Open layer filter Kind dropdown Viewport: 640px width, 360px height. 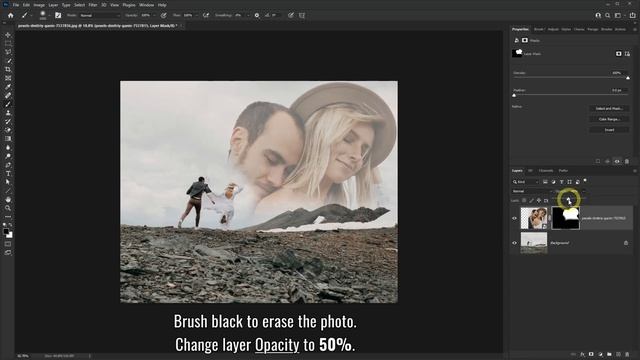tap(526, 182)
